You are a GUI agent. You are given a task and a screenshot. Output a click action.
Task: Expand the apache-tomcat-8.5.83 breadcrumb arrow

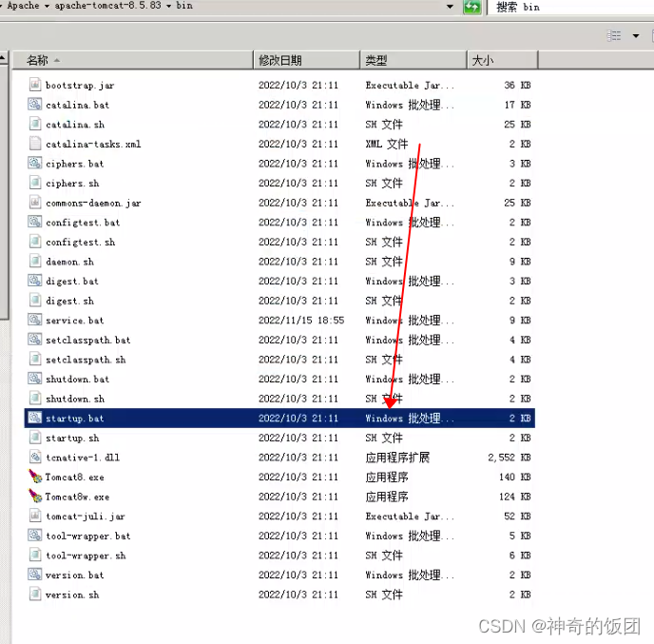pos(168,6)
